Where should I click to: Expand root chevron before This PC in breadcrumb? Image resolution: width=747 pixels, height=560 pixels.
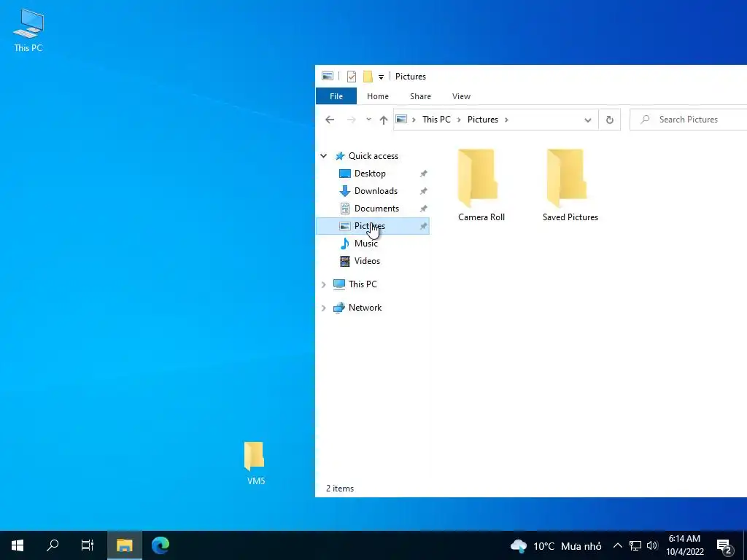coord(414,120)
